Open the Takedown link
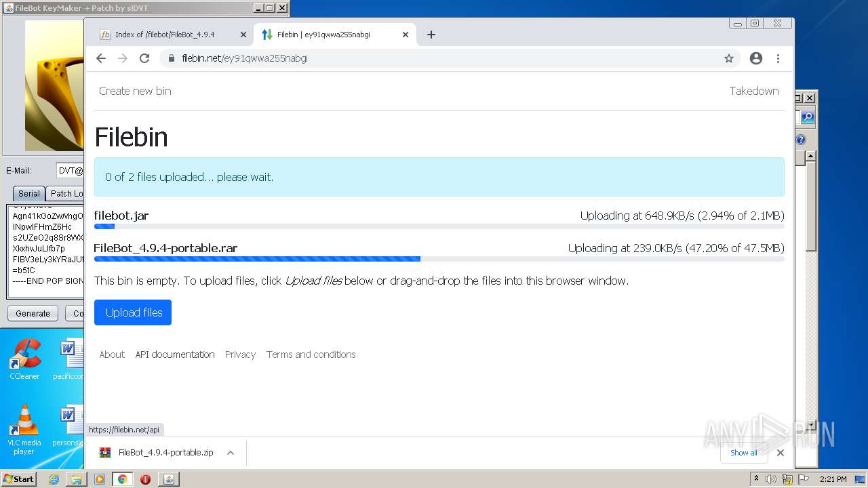 click(x=754, y=91)
